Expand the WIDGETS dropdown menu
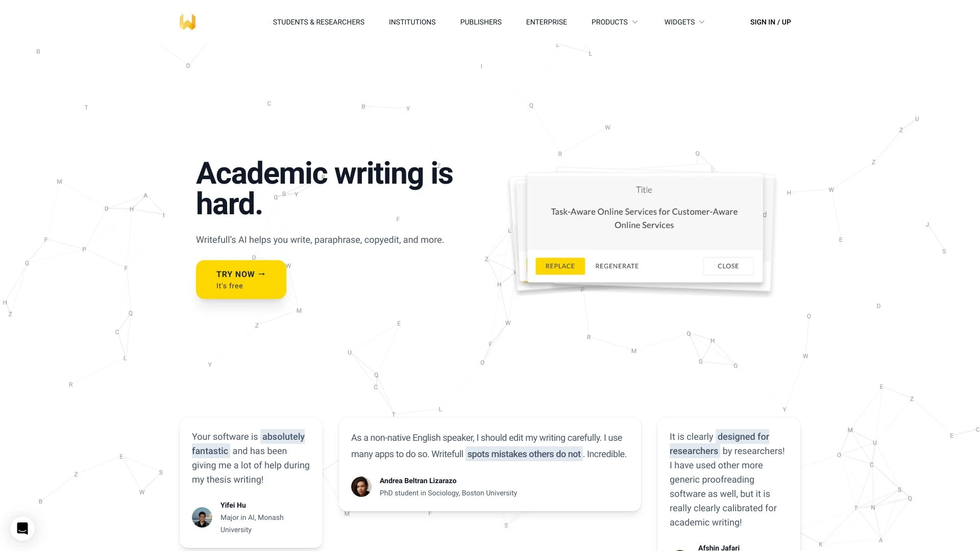980x551 pixels. 684,22
